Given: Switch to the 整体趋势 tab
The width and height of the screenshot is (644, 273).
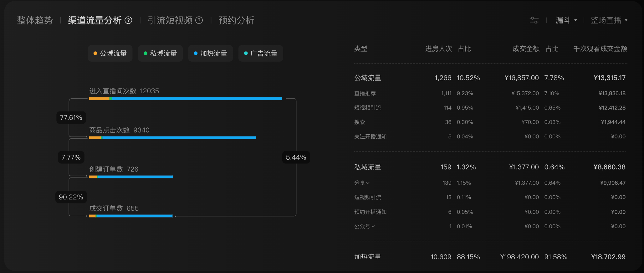Looking at the screenshot, I should click(x=35, y=20).
